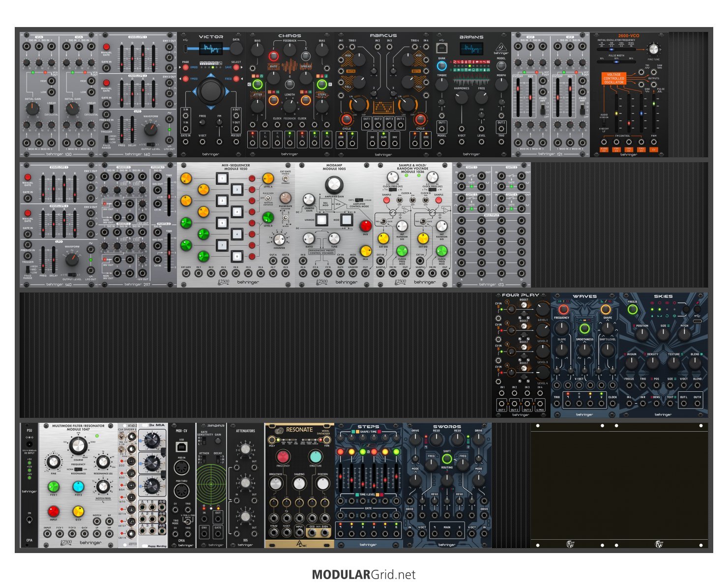Click the green LEVEL B knob
728x585 pixels.
(x=268, y=217)
